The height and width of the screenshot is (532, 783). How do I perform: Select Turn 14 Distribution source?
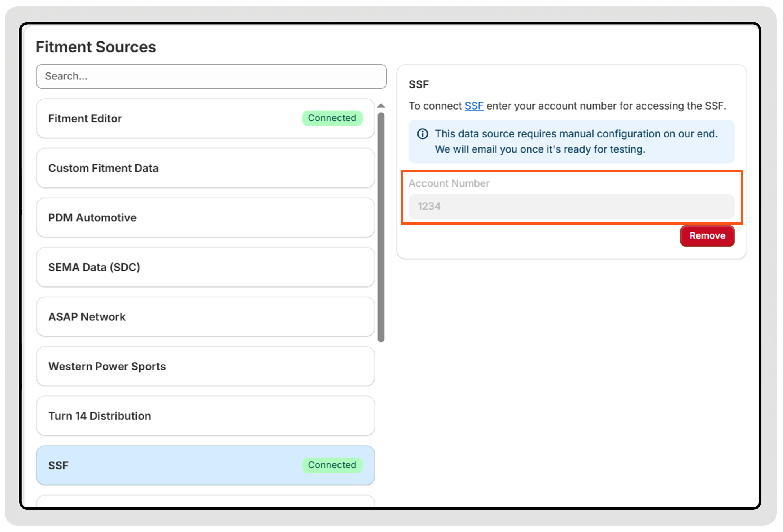click(x=206, y=416)
